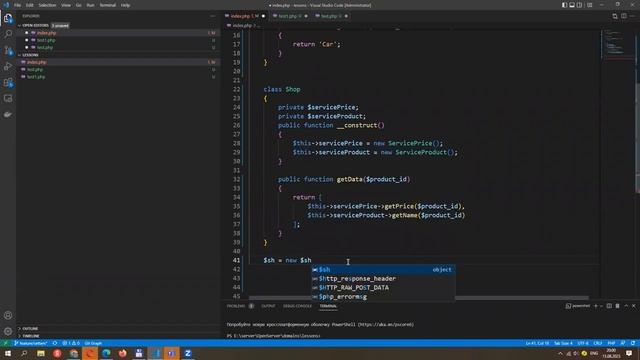Open the Source Control view
The width and height of the screenshot is (640, 360).
[x=8, y=50]
